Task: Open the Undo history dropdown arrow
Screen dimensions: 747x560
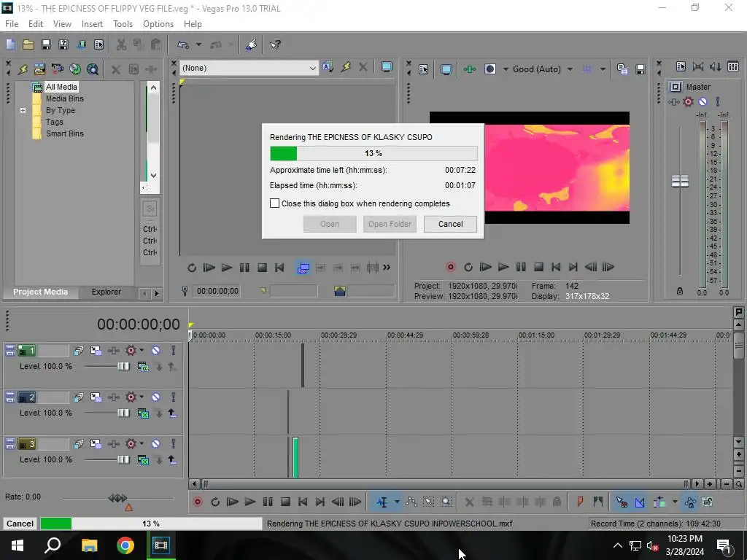Action: (198, 44)
